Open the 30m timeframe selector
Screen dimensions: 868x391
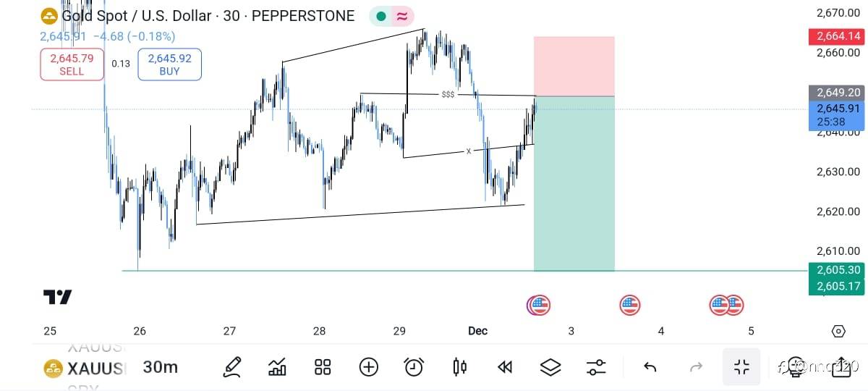tap(160, 367)
